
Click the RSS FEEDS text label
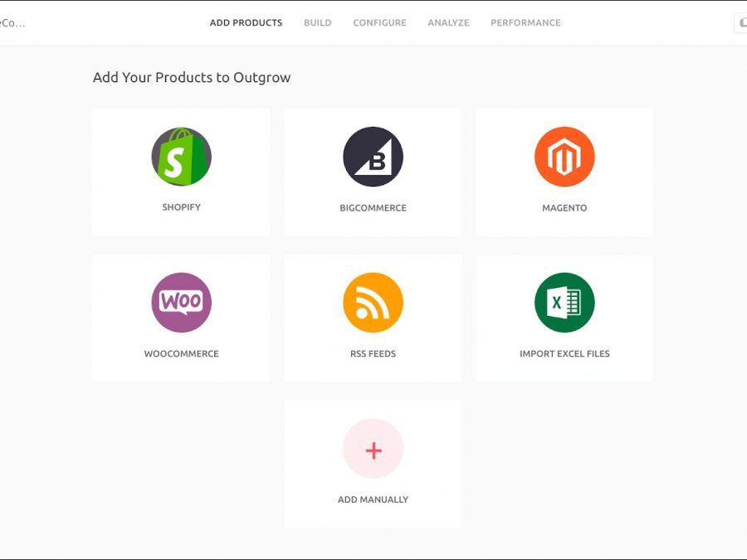[x=373, y=354]
